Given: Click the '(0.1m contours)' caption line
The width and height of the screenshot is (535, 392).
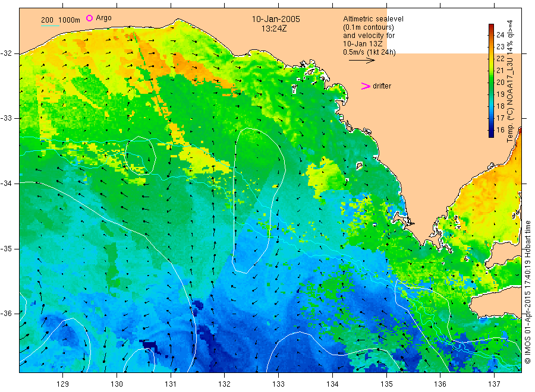Looking at the screenshot, I should coord(369,27).
